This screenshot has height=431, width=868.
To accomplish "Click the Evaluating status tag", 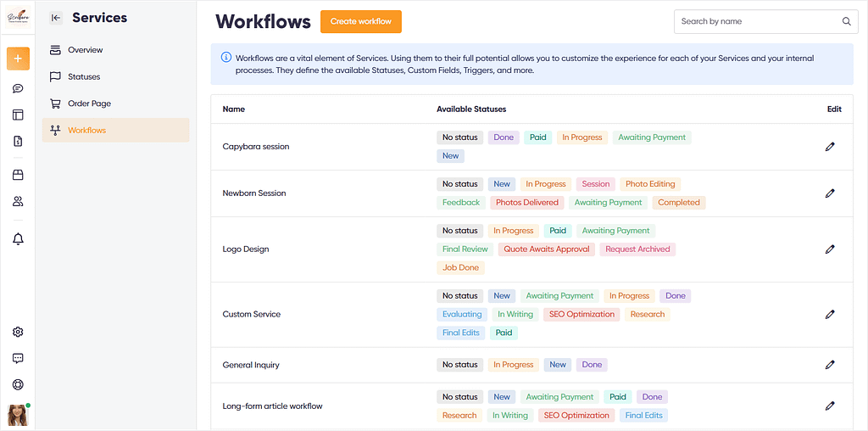I will pos(462,314).
